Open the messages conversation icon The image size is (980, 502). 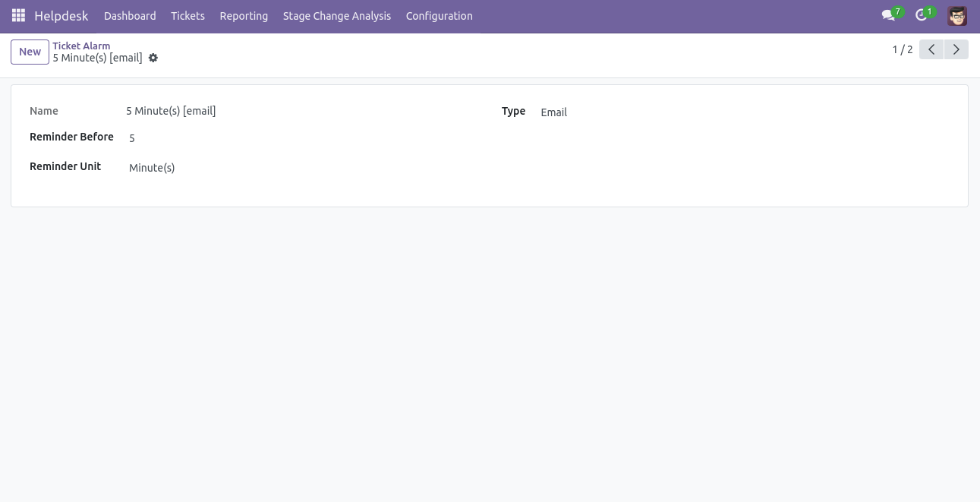tap(888, 15)
